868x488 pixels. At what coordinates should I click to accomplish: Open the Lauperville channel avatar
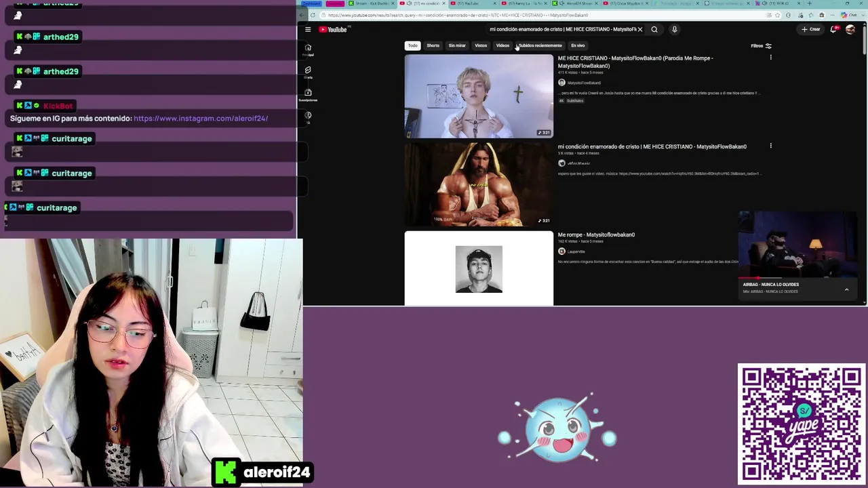pyautogui.click(x=561, y=251)
